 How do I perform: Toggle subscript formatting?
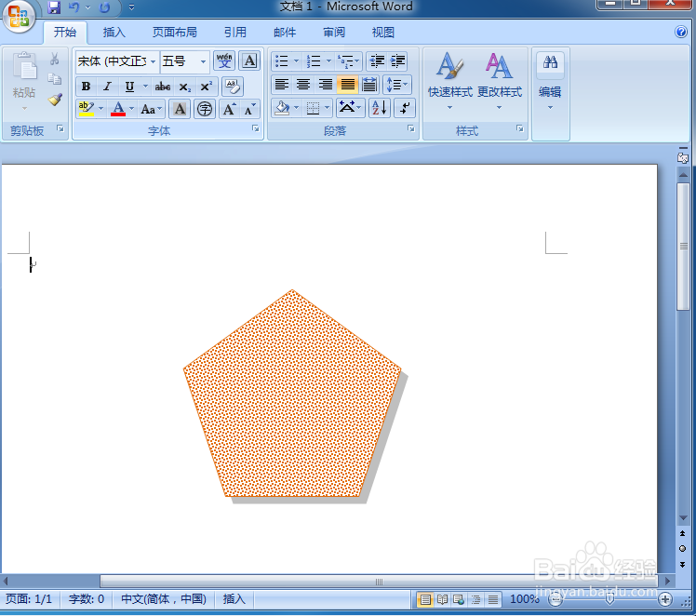pos(184,87)
